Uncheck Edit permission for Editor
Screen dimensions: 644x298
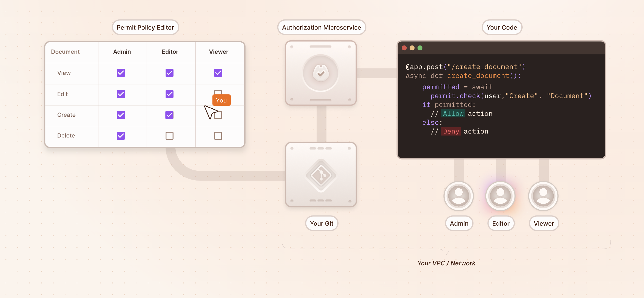(x=170, y=94)
